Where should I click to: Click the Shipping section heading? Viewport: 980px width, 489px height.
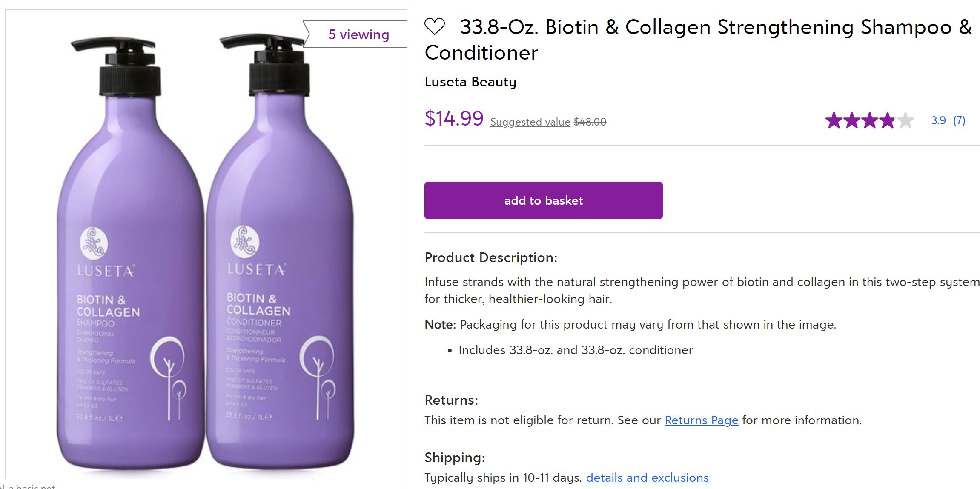455,458
